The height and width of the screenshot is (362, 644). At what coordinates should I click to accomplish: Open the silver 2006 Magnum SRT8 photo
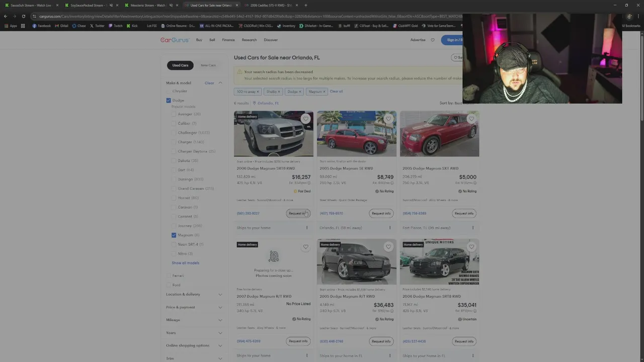(x=274, y=134)
